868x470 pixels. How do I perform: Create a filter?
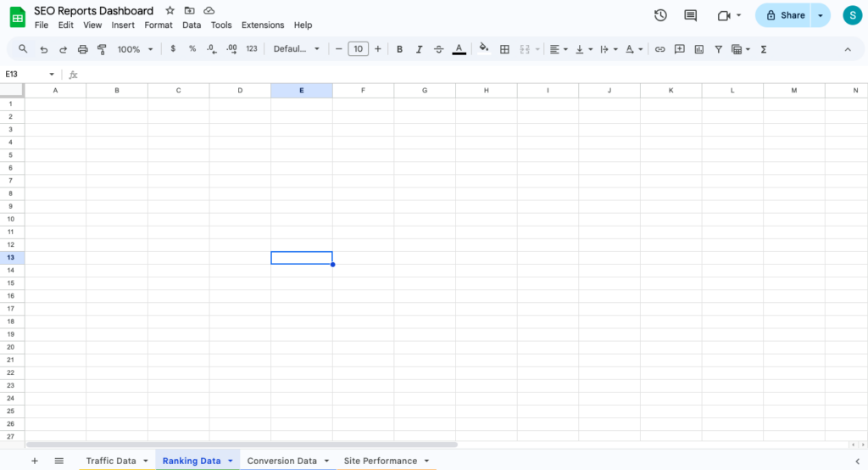[718, 49]
